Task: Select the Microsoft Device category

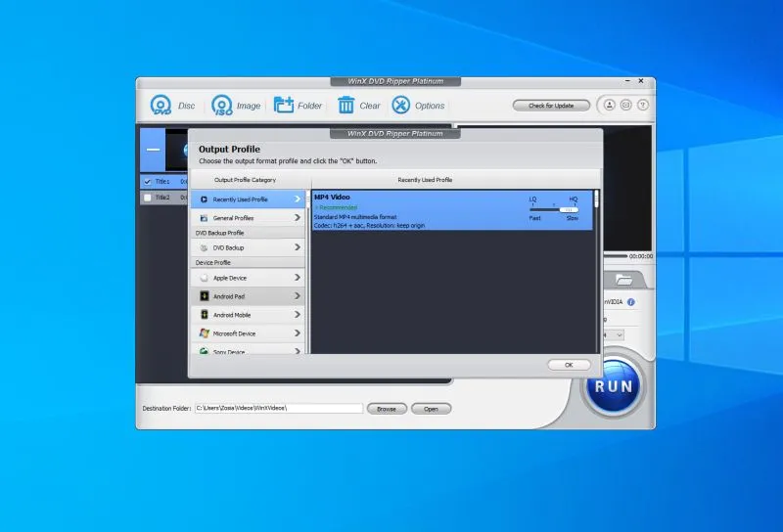Action: pos(249,333)
